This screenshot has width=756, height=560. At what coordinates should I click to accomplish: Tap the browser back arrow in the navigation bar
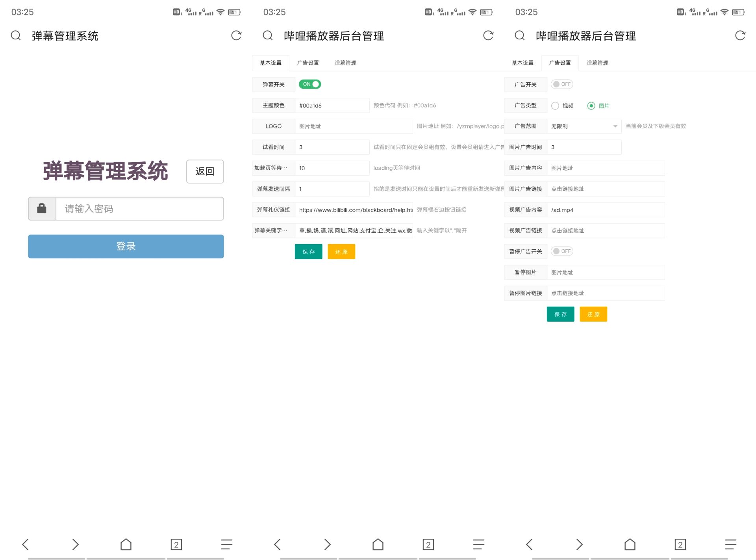click(x=25, y=544)
